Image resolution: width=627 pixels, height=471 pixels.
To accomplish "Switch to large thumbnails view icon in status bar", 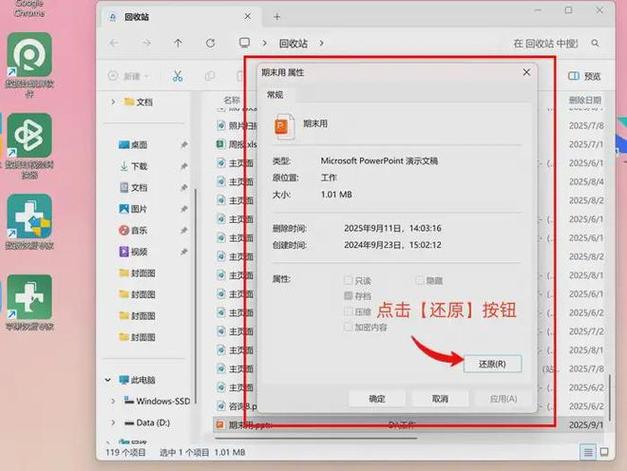I will [x=604, y=452].
